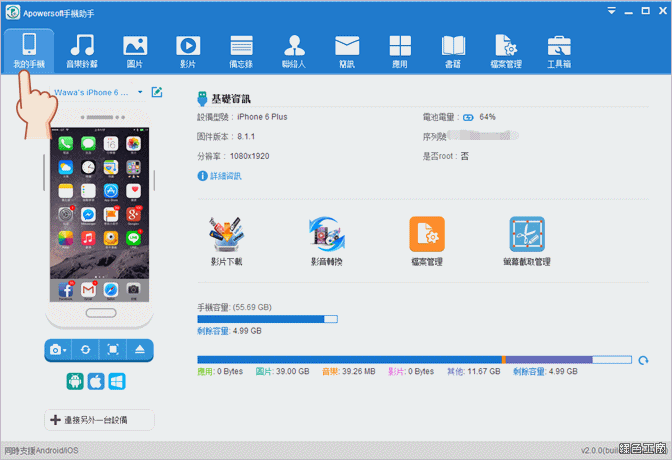Click the Android platform icon
This screenshot has width=672, height=460.
click(x=75, y=381)
